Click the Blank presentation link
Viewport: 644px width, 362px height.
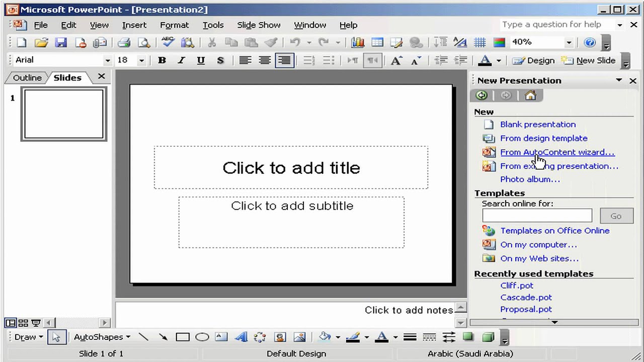coord(538,124)
